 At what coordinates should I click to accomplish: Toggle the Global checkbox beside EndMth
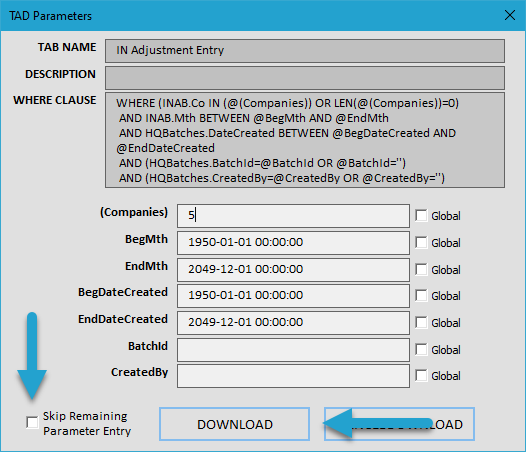[421, 269]
